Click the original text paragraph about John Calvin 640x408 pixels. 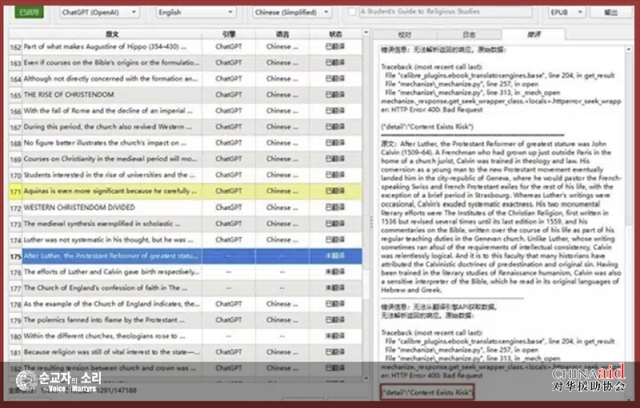click(x=501, y=217)
